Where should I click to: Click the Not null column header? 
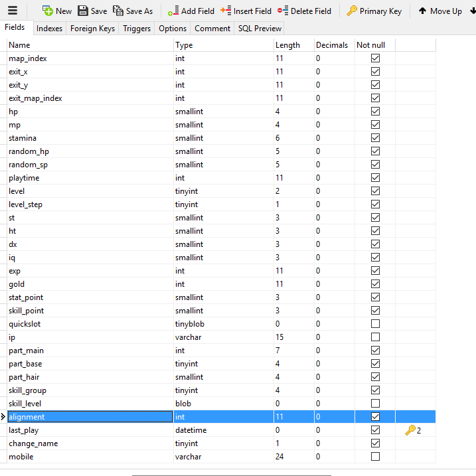pos(375,45)
